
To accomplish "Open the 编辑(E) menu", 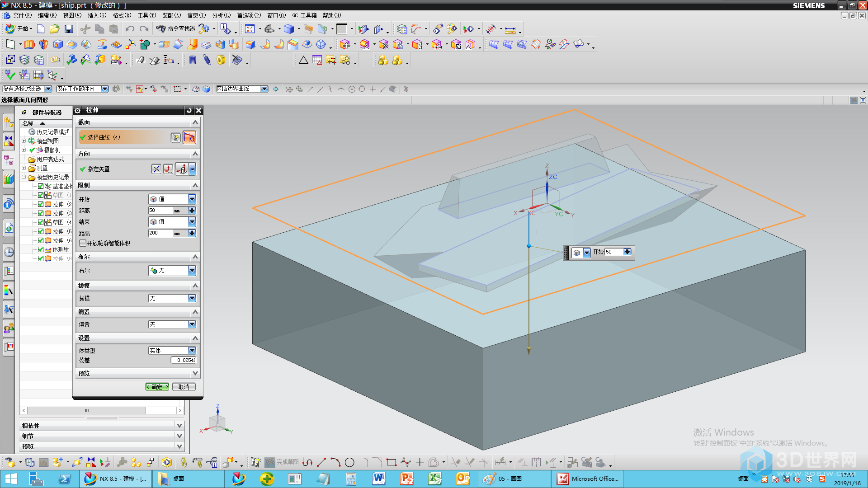I will [x=47, y=15].
